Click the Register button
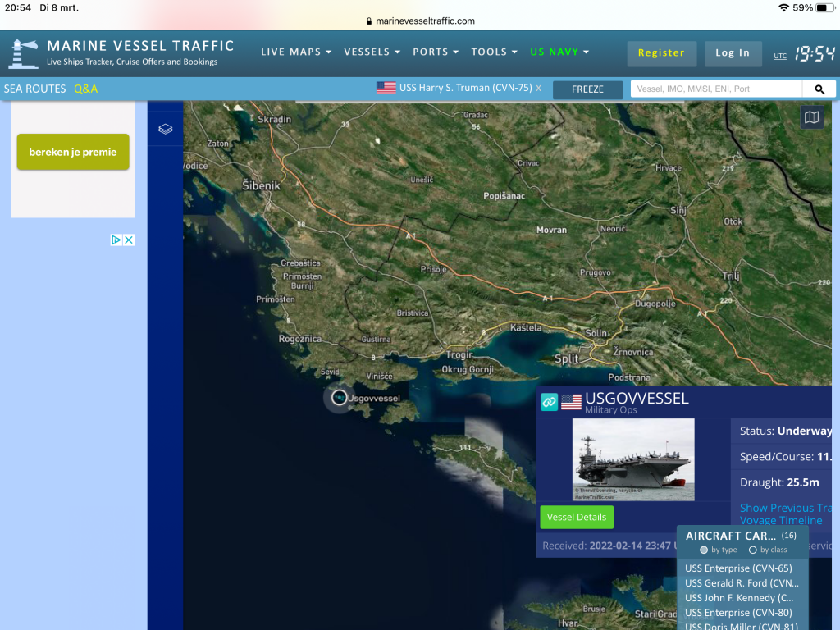Screen dimensions: 840x630 click(661, 53)
